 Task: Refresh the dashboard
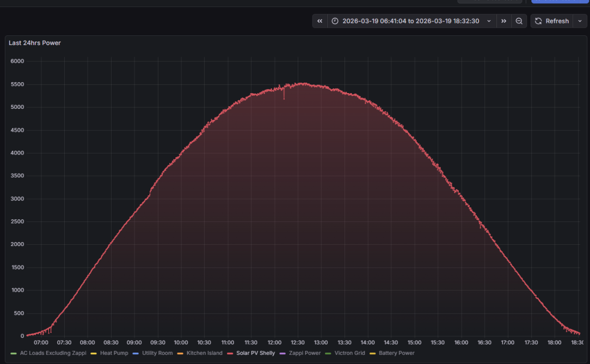pos(551,21)
